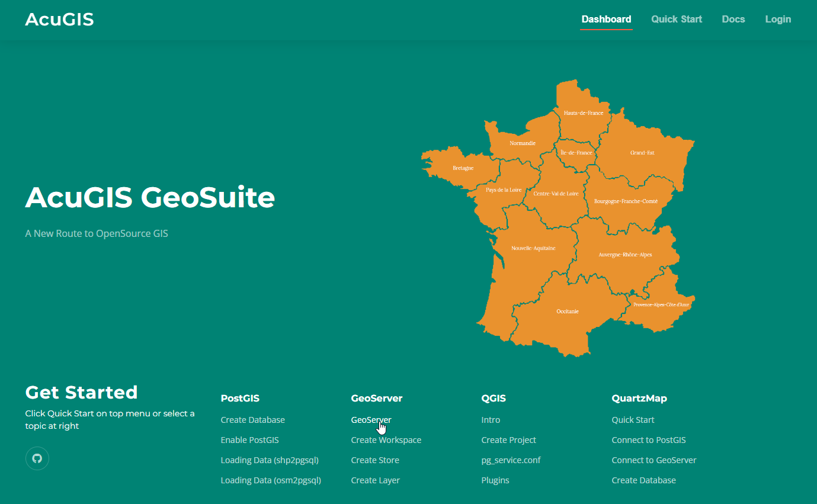The height and width of the screenshot is (504, 817).
Task: Open the Create Workspace link
Action: [x=386, y=440]
